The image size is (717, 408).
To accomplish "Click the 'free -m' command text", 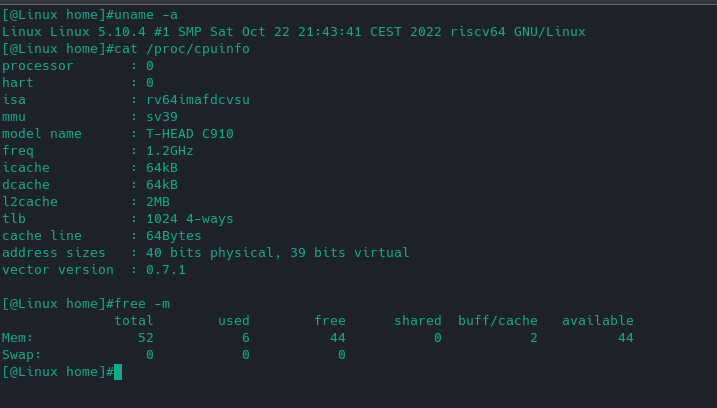I will pyautogui.click(x=146, y=303).
